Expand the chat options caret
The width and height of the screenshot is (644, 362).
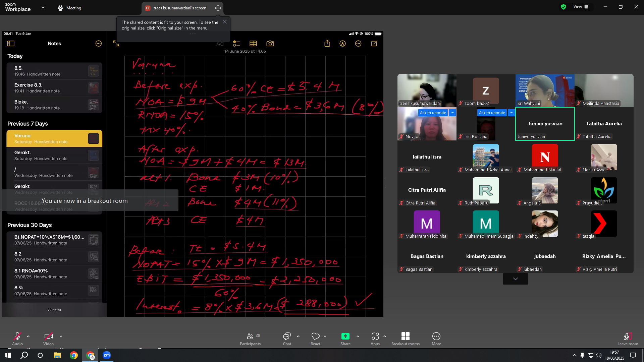298,336
